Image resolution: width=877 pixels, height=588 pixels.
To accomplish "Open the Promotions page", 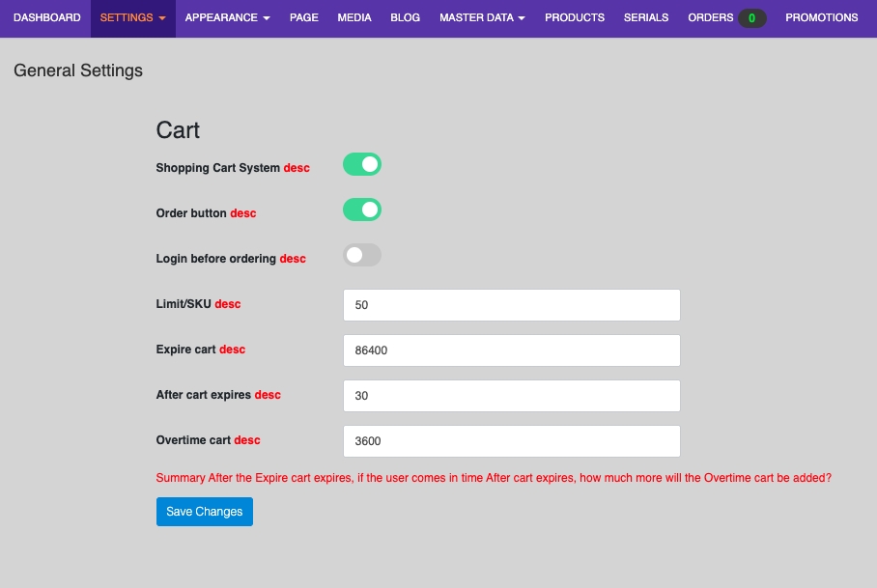I will coord(821,18).
